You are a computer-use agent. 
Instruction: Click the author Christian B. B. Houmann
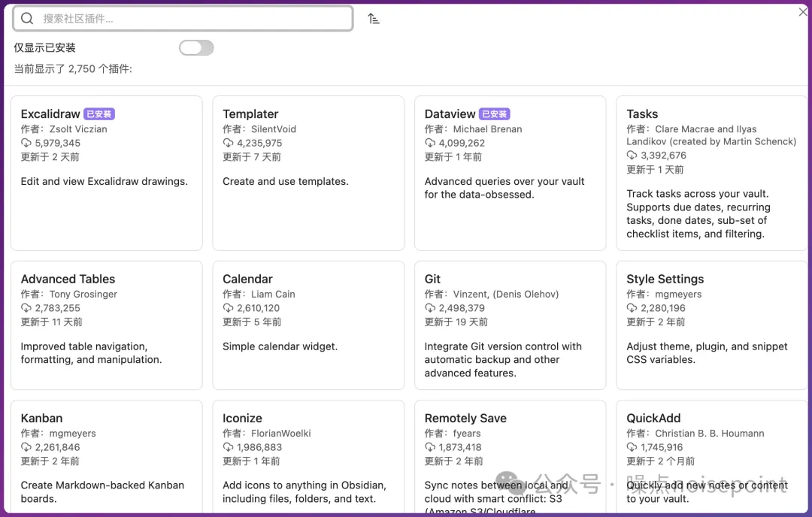click(x=710, y=433)
